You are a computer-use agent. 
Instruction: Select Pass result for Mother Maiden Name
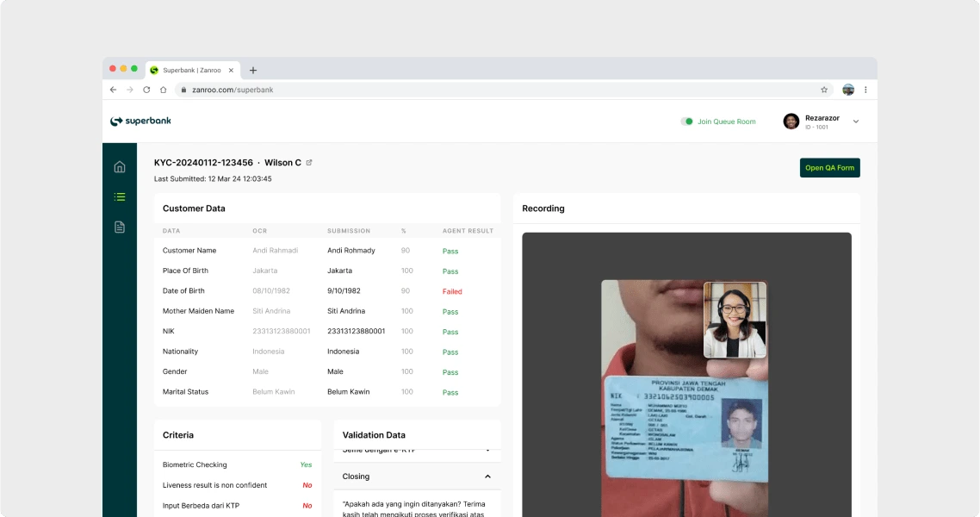coord(450,311)
